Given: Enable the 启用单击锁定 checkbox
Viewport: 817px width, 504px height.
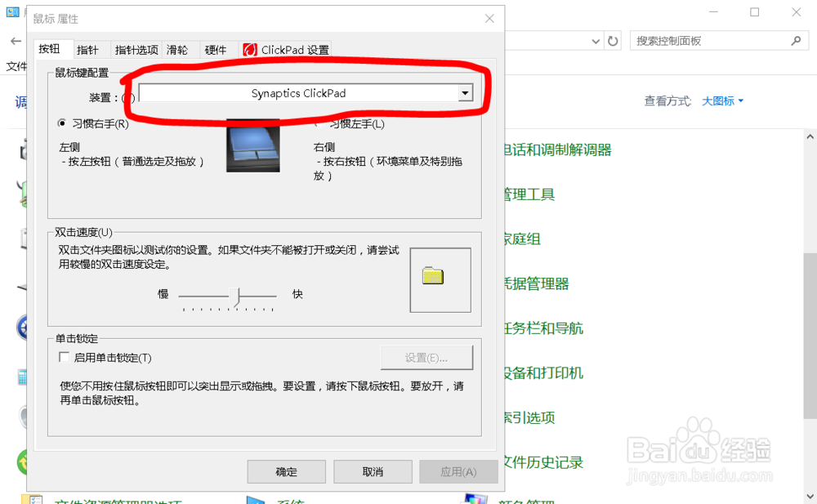Looking at the screenshot, I should click(x=63, y=357).
